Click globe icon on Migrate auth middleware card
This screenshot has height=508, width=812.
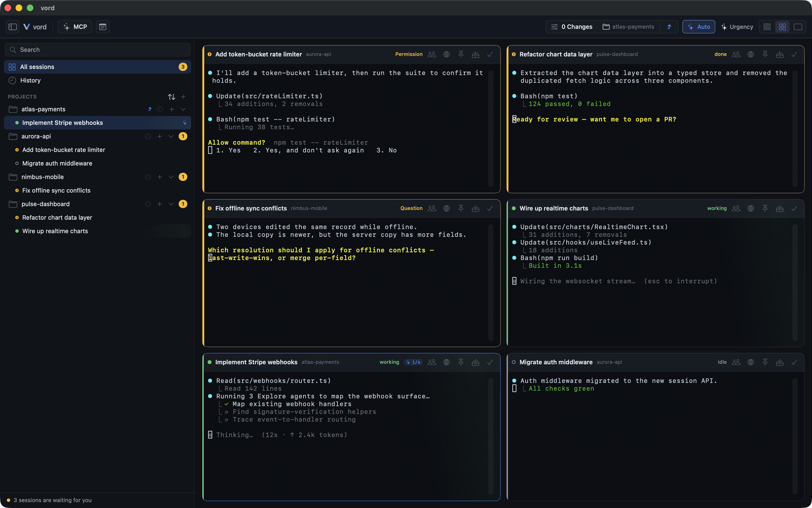tap(751, 362)
